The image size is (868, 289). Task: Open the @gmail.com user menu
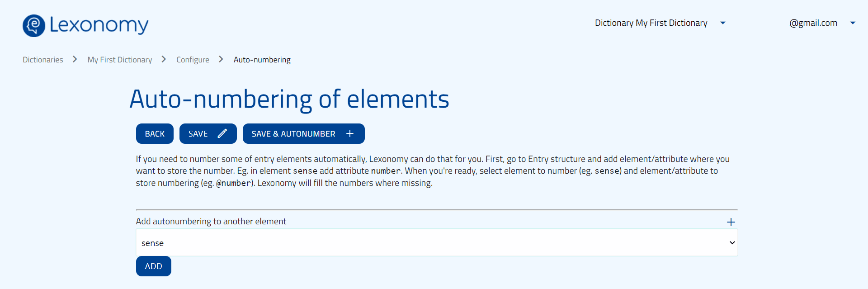coord(813,23)
